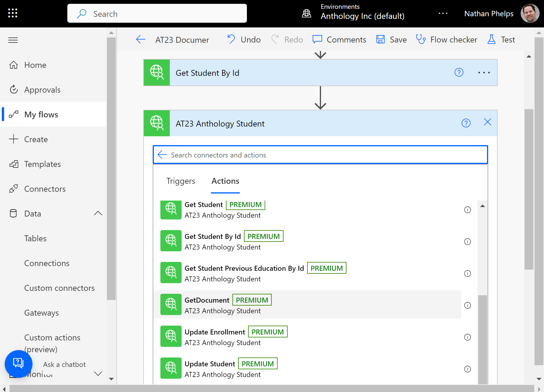Select My flows in sidebar

[x=53, y=114]
